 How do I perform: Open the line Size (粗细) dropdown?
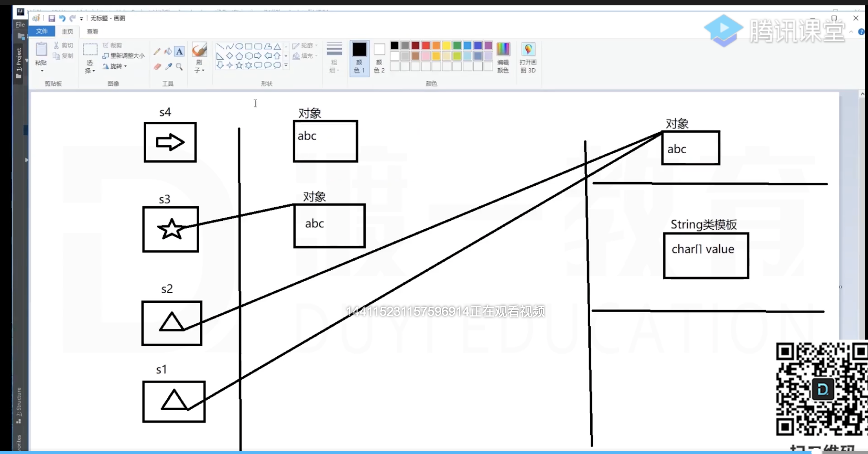[x=334, y=58]
